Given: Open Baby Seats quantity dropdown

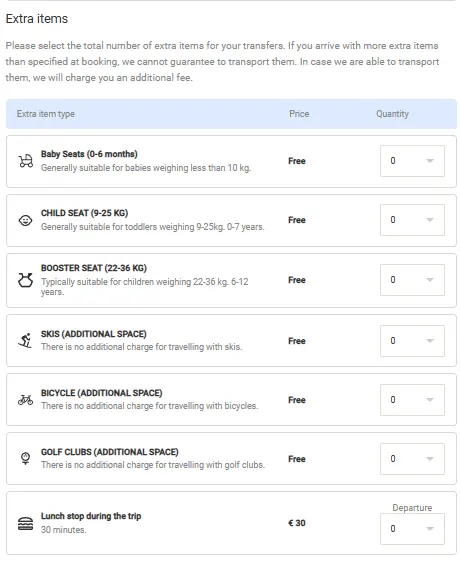Looking at the screenshot, I should 412,161.
